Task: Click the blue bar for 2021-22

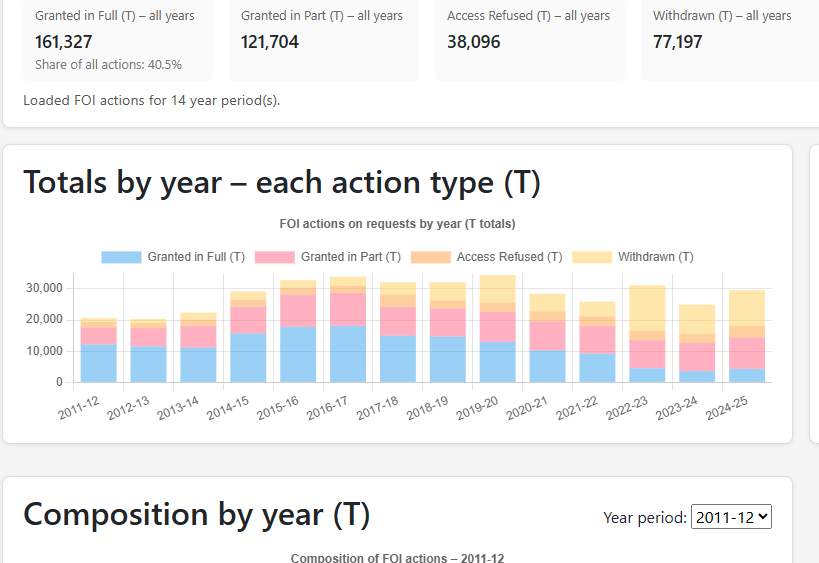Action: point(598,368)
